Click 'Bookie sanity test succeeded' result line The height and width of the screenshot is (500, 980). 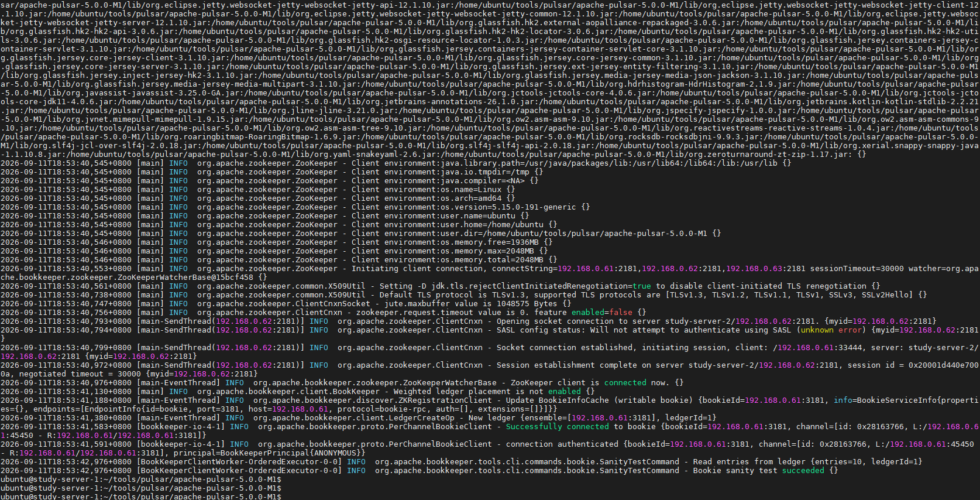point(759,471)
